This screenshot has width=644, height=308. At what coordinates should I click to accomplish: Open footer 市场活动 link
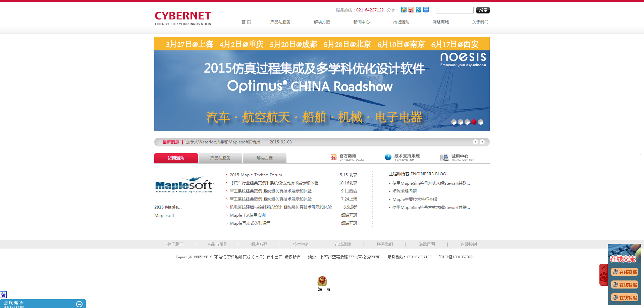tap(343, 245)
